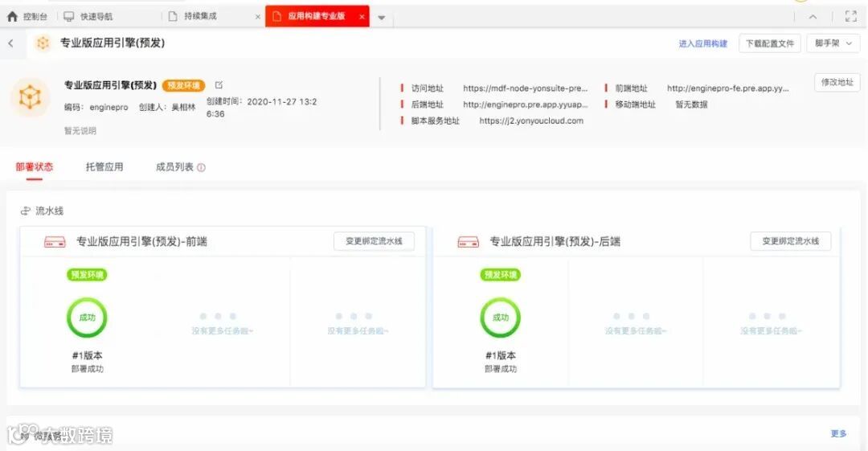Click the 修改地址 button
Viewport: 868px width, 451px height.
click(x=837, y=82)
